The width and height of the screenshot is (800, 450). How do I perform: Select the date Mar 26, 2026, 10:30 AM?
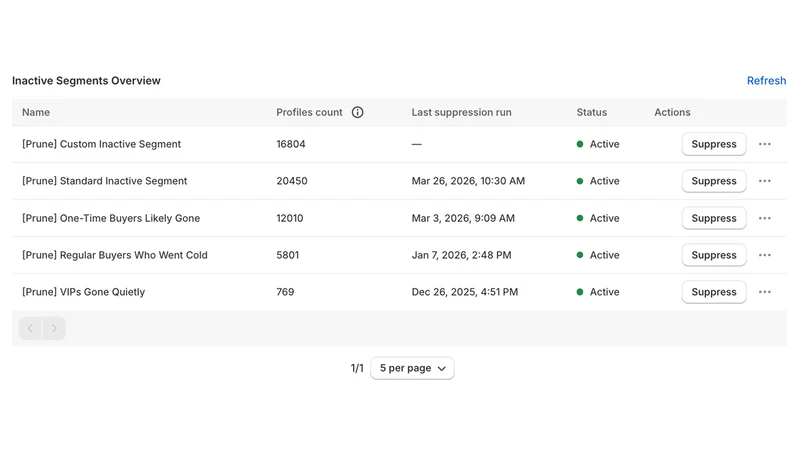(468, 181)
